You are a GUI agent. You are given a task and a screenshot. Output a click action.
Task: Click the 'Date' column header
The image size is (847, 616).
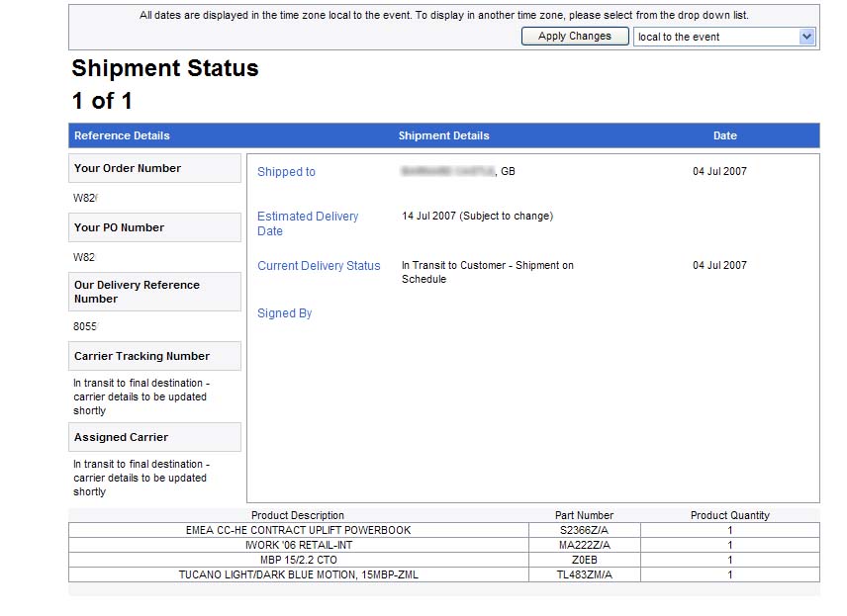tap(725, 135)
